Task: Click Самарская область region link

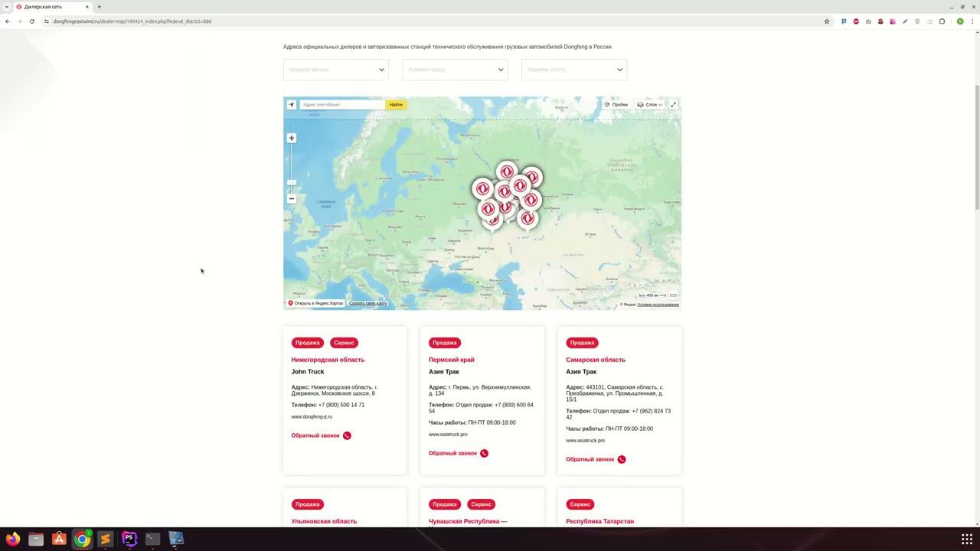Action: pyautogui.click(x=596, y=360)
